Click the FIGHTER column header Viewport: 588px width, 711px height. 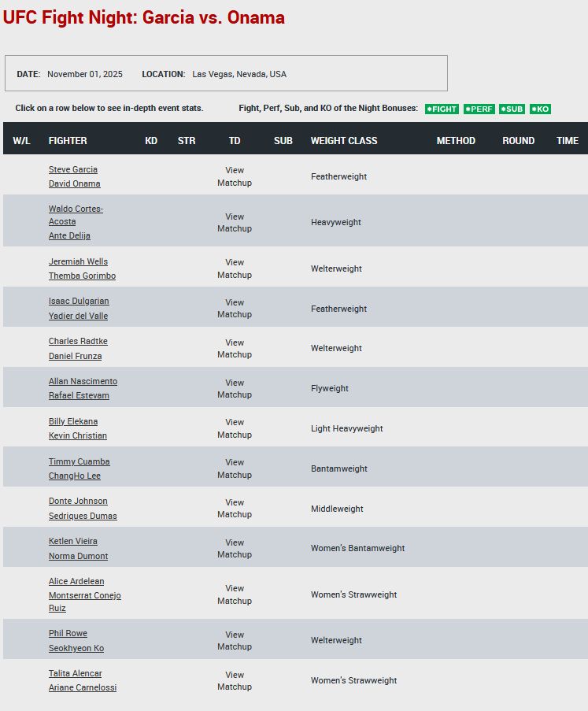[x=68, y=141]
